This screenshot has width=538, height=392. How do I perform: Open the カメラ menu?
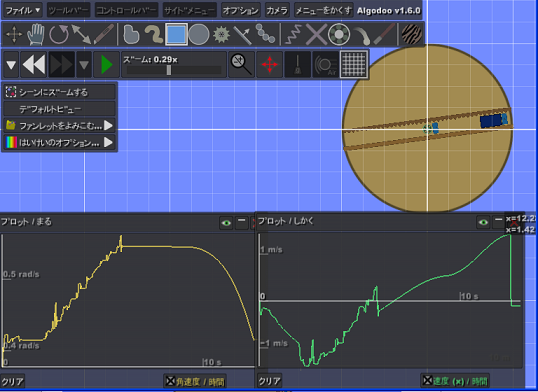pos(277,11)
